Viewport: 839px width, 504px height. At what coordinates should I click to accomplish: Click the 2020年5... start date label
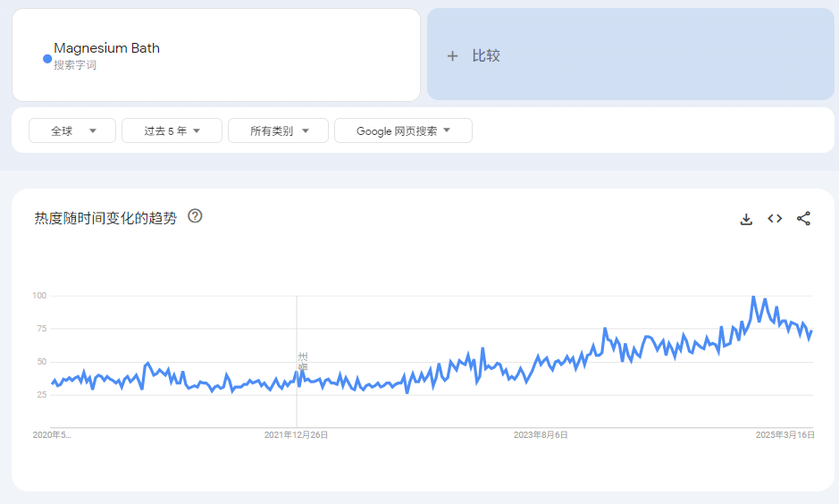click(51, 435)
